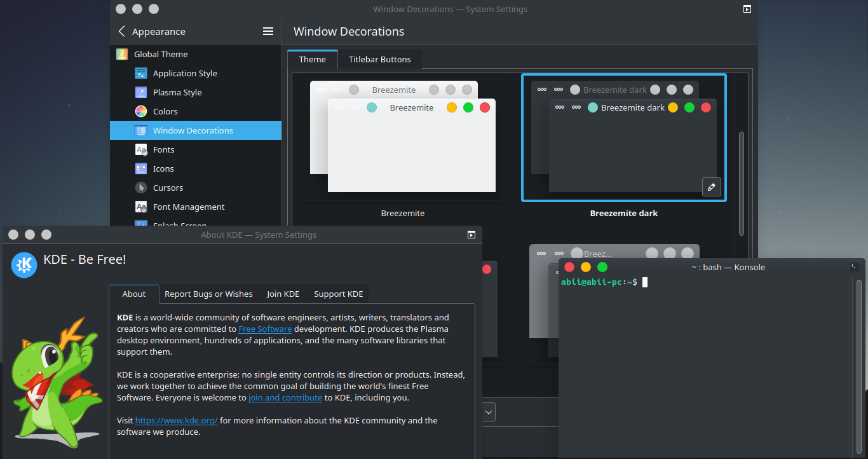Open the Free Software link
This screenshot has width=868, height=459.
click(265, 329)
